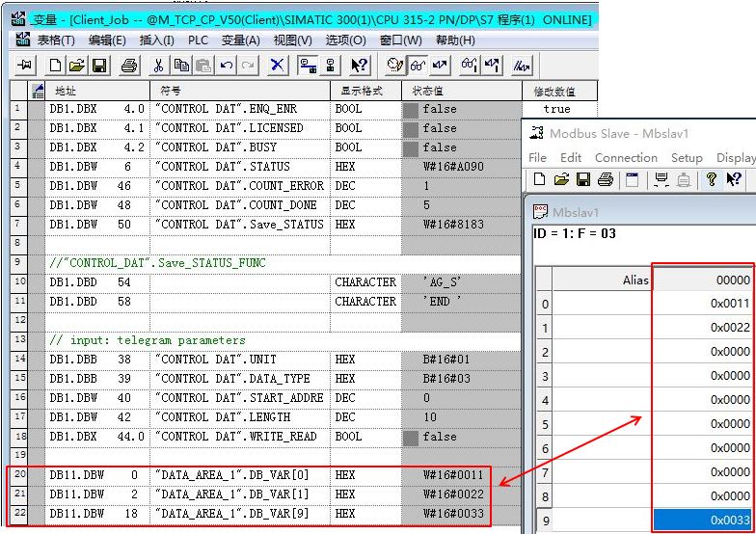
Task: Open the 窗口(W) menu
Action: tap(401, 40)
